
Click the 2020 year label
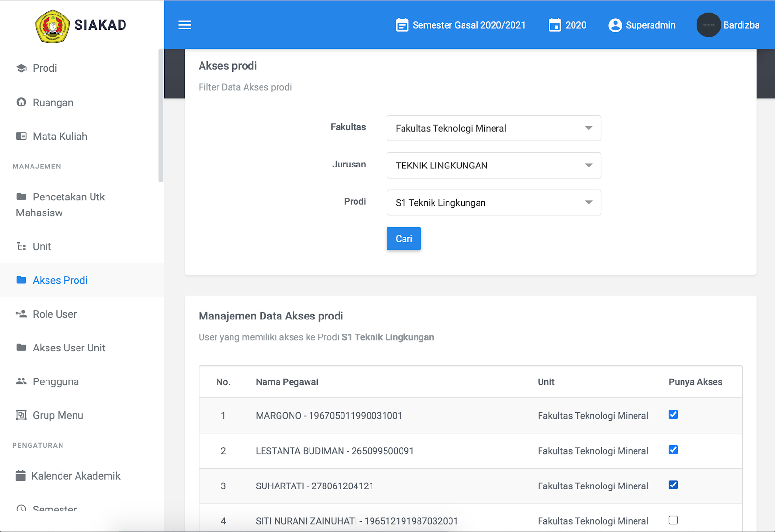pyautogui.click(x=576, y=25)
